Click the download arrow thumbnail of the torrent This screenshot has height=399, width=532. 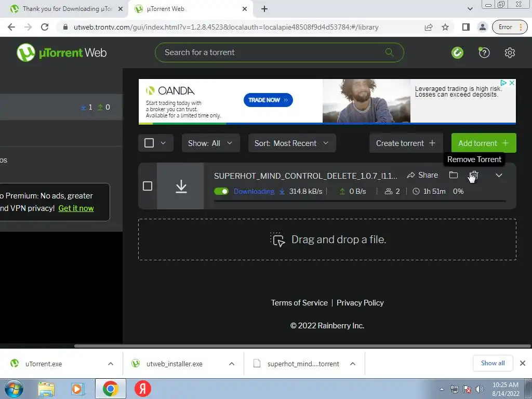point(180,186)
